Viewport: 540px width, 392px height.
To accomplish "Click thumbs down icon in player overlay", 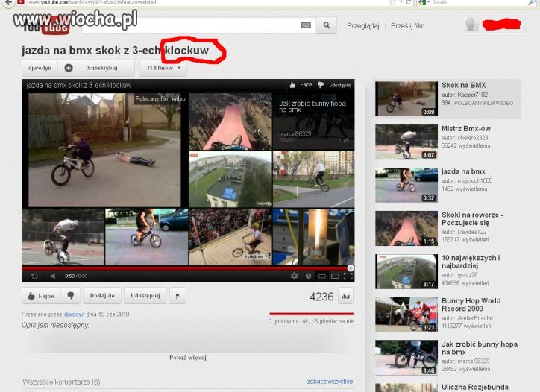I will pos(320,85).
